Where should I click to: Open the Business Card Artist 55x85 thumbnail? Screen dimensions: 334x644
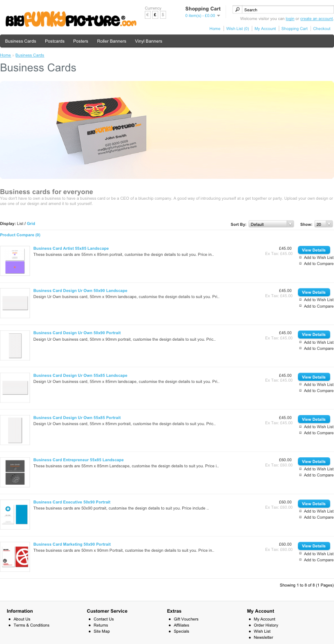pos(15,261)
